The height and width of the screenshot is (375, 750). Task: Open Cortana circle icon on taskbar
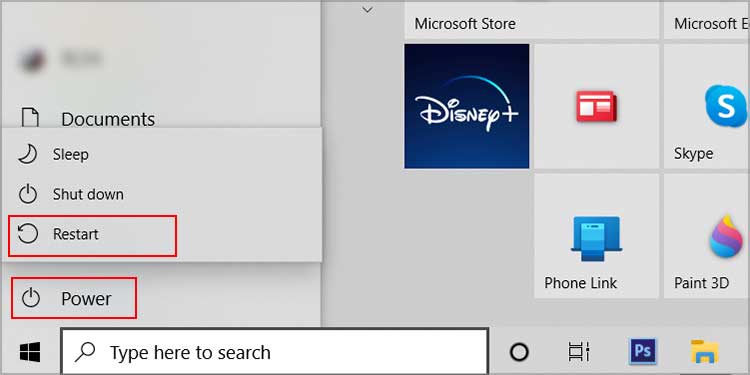pos(519,353)
